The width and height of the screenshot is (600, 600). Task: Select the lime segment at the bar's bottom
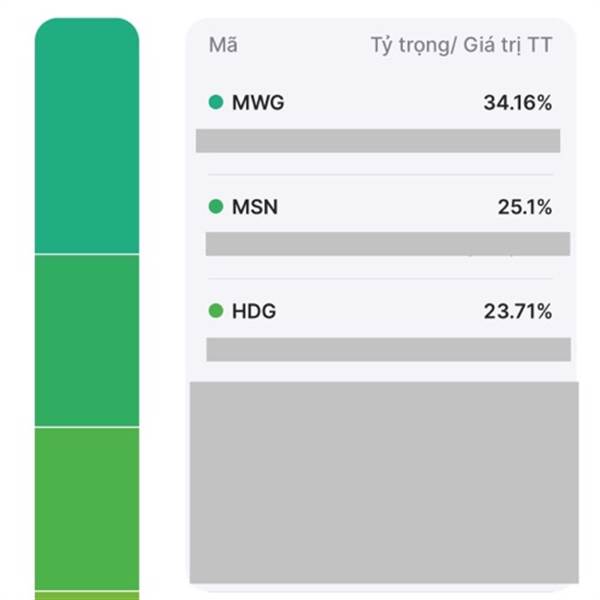point(87,596)
